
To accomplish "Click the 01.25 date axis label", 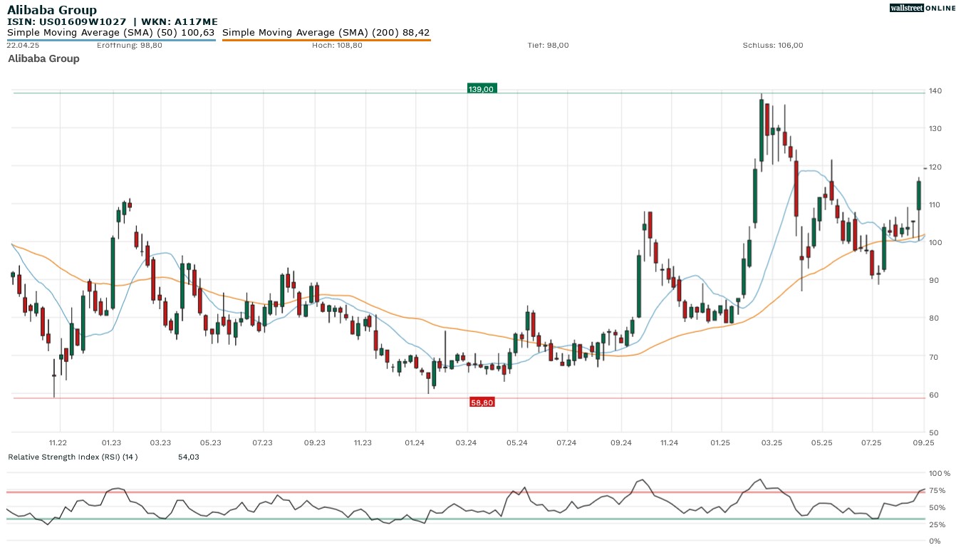I will click(x=721, y=443).
